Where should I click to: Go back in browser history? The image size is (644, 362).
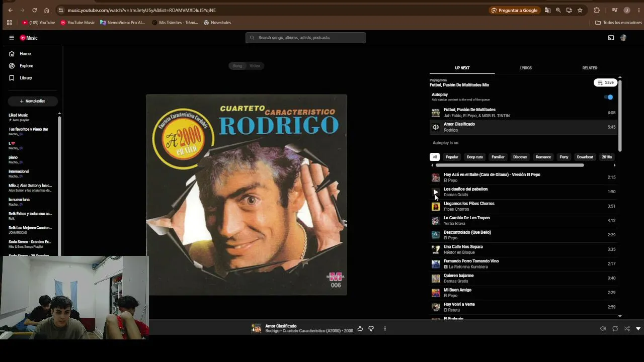[x=10, y=10]
